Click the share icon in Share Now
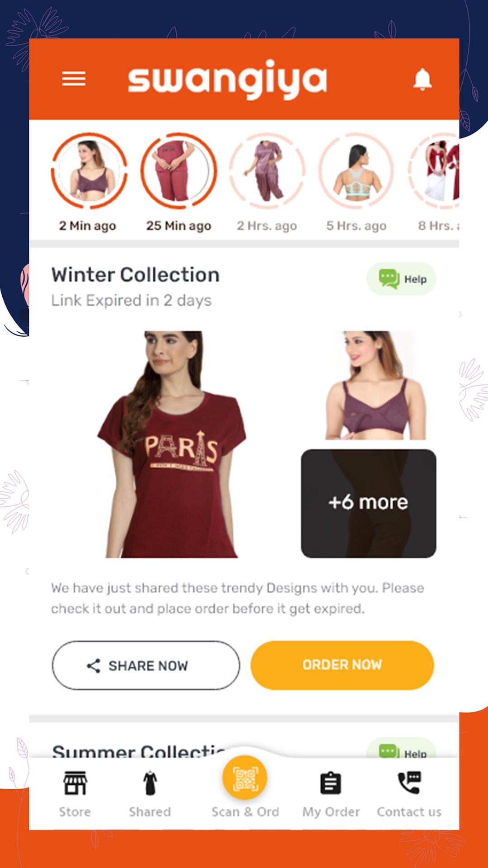 tap(94, 665)
